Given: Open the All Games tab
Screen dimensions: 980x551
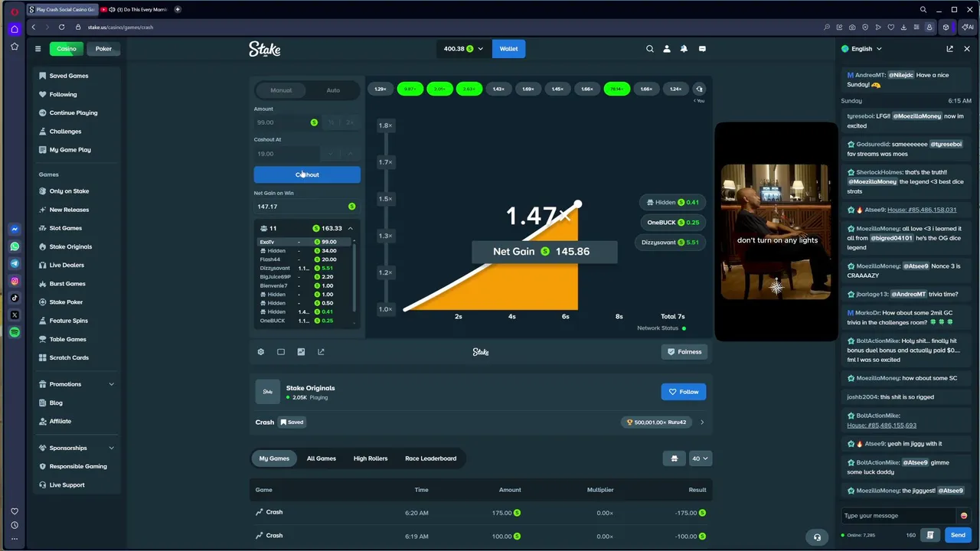Looking at the screenshot, I should pos(322,458).
